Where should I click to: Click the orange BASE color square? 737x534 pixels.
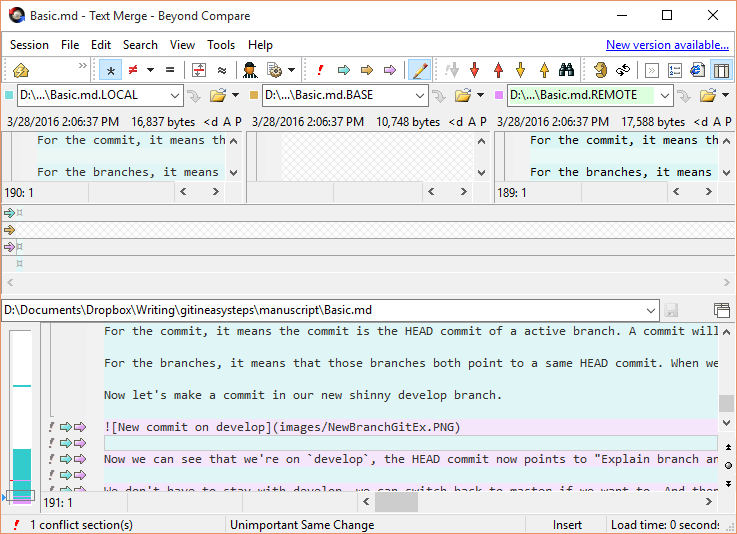tap(254, 95)
